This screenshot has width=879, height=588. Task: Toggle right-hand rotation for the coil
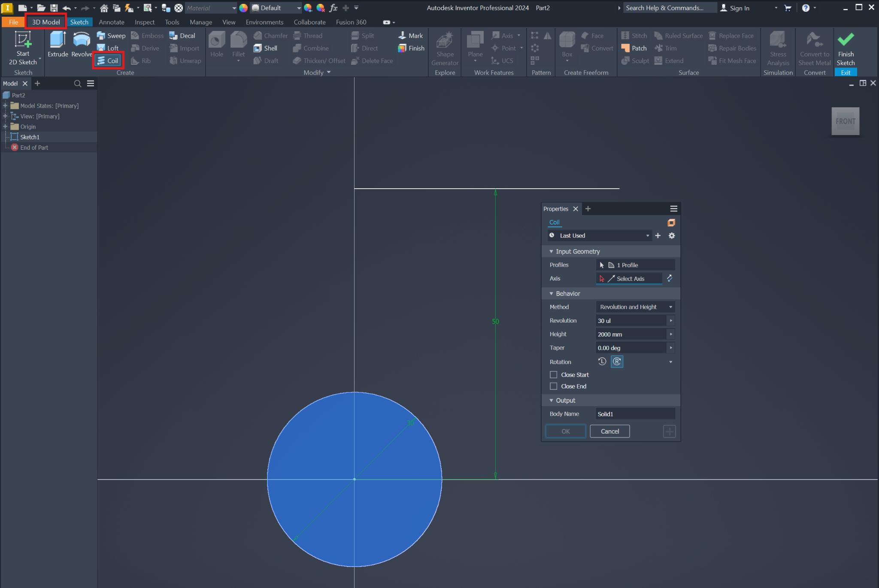coord(617,362)
